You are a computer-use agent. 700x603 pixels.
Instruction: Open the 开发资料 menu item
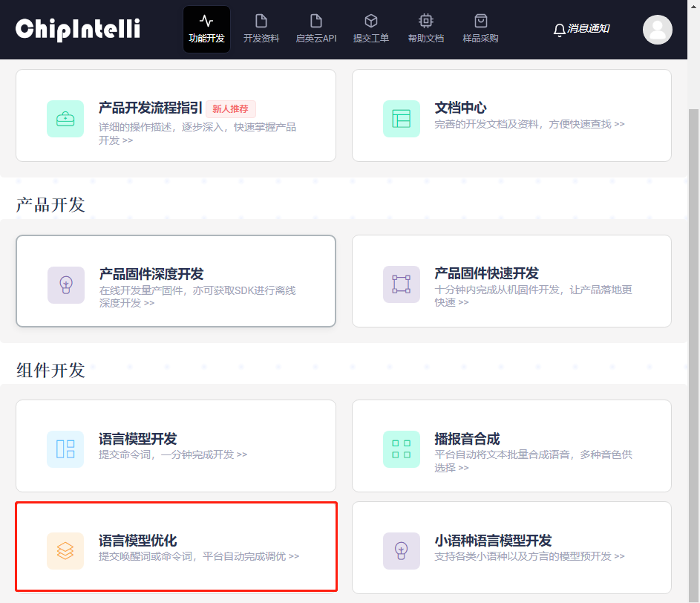pos(261,30)
